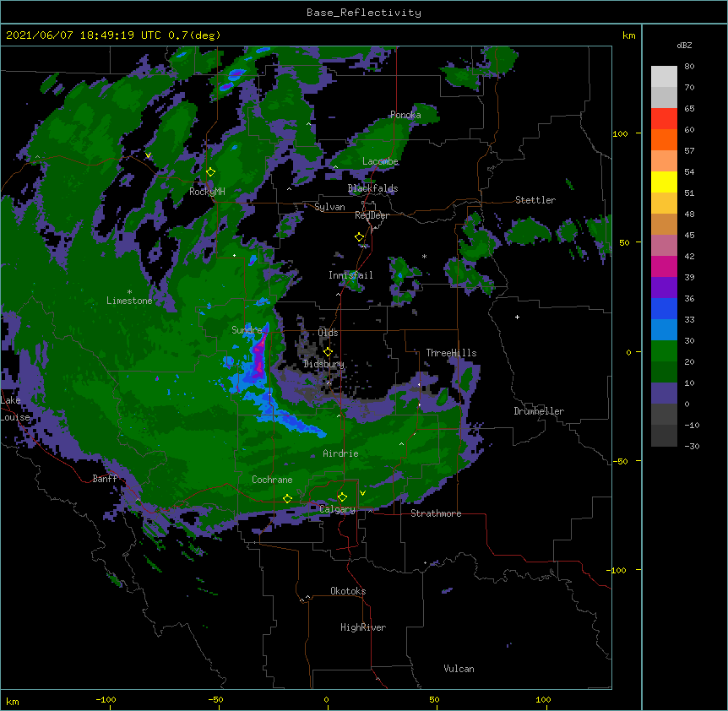
Task: Click the Cochrane city label
Action: [272, 480]
